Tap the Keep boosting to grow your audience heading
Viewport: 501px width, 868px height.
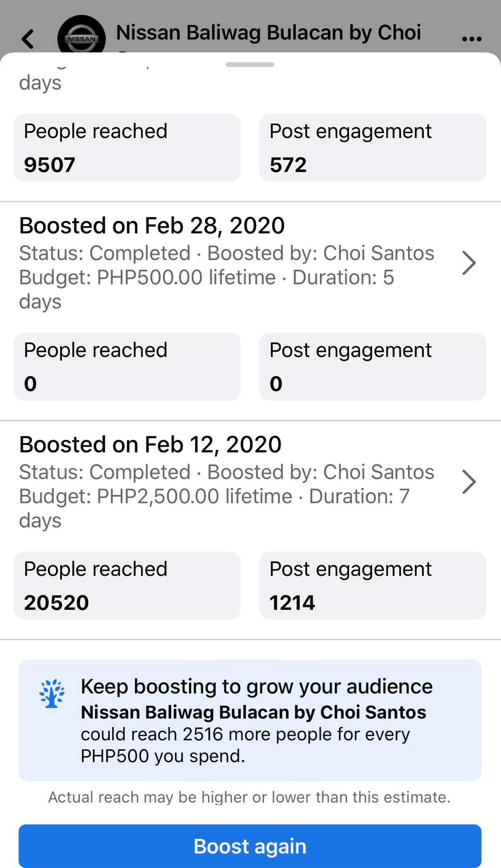257,686
